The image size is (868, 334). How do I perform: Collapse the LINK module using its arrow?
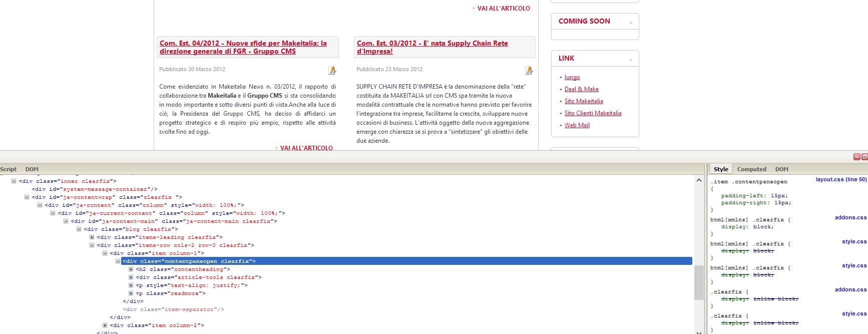click(631, 59)
